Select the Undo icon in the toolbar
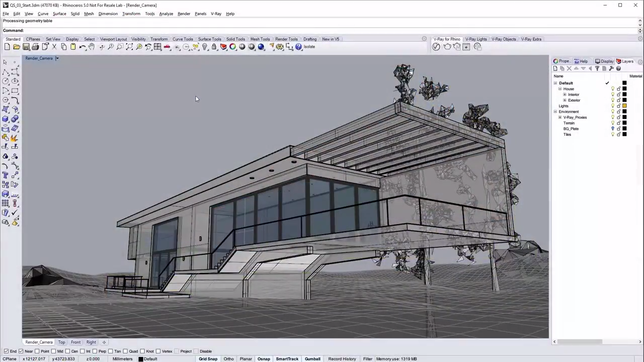The height and width of the screenshot is (362, 644). pos(82,46)
